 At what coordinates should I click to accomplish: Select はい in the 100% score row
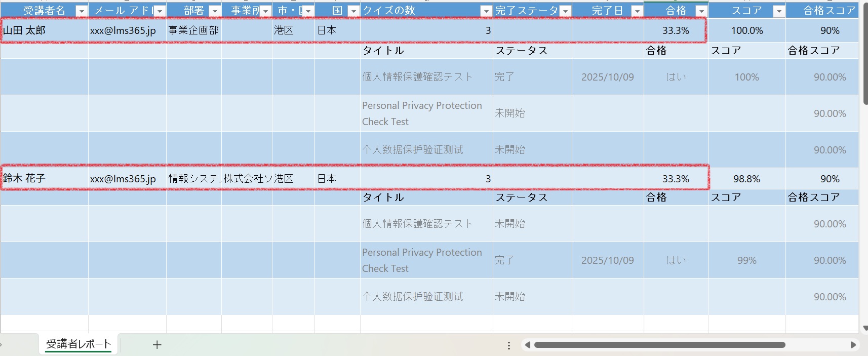(676, 77)
